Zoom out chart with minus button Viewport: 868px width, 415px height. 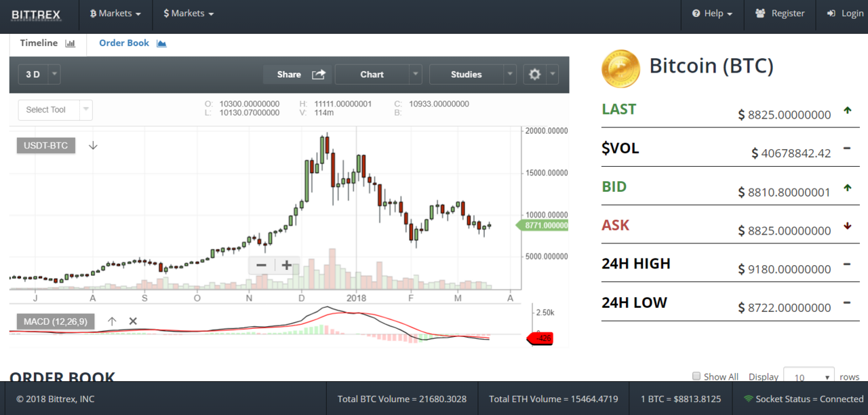click(262, 265)
